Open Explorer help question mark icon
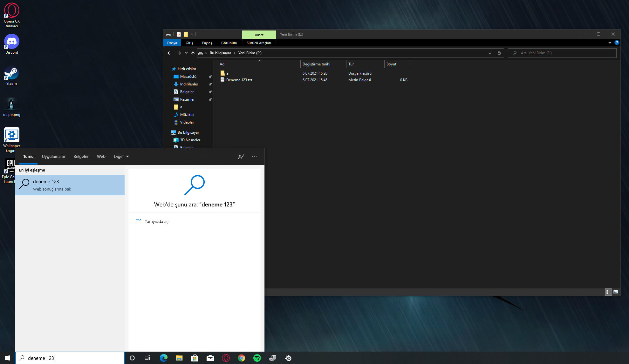The width and height of the screenshot is (629, 364). [x=617, y=43]
